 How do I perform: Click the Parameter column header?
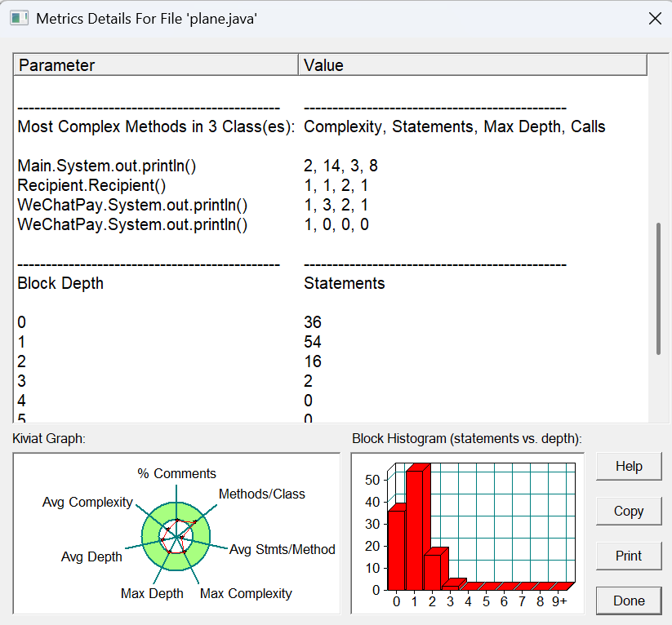click(x=155, y=65)
